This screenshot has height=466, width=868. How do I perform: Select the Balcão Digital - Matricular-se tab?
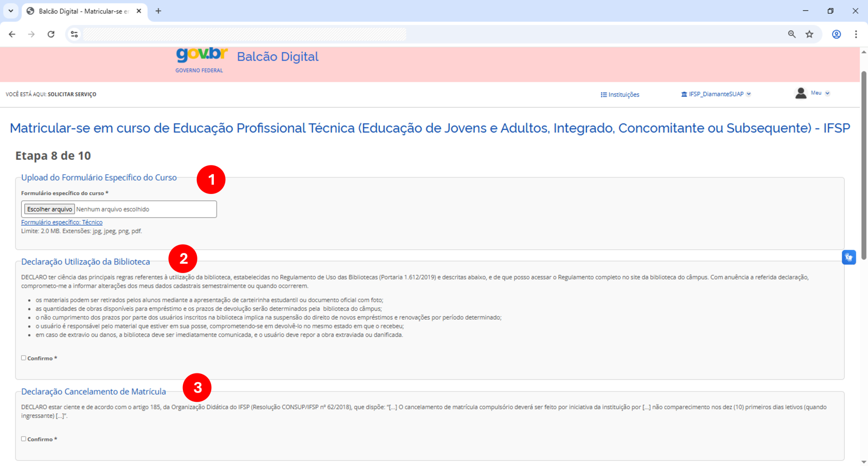(78, 11)
